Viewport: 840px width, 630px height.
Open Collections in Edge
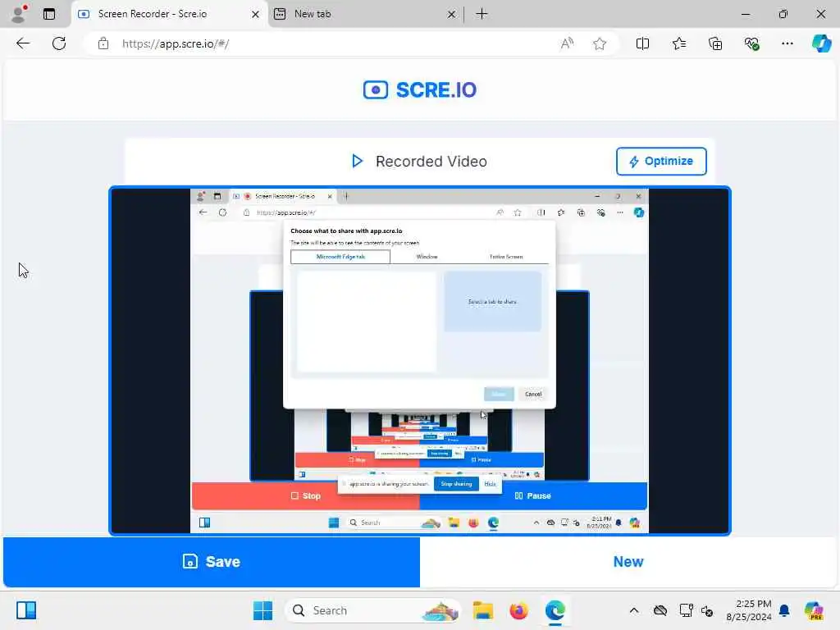715,43
